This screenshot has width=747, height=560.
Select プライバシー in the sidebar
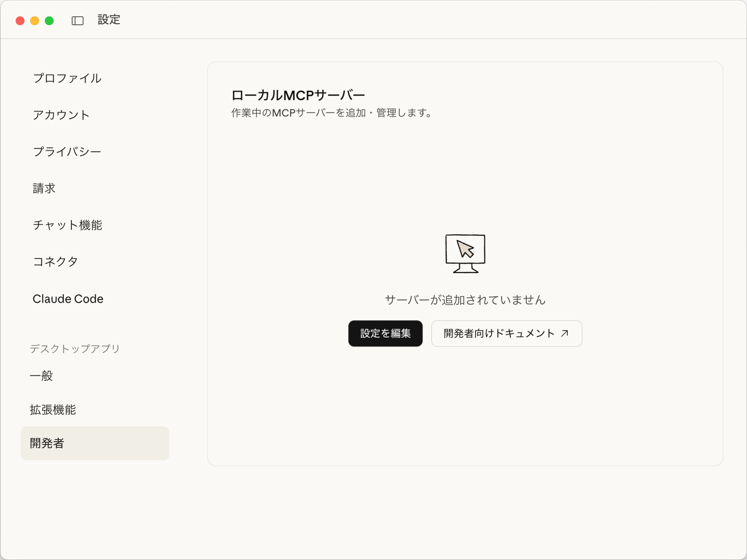67,152
